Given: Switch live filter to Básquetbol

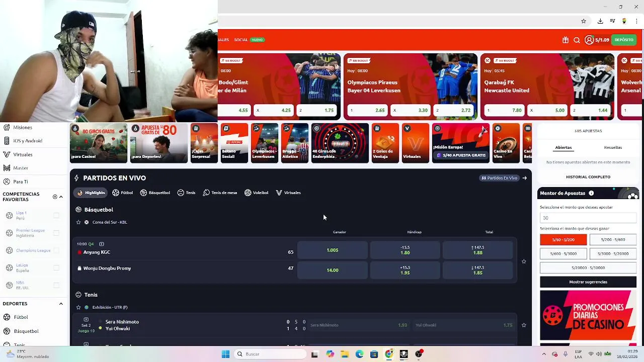Looking at the screenshot, I should [x=155, y=193].
